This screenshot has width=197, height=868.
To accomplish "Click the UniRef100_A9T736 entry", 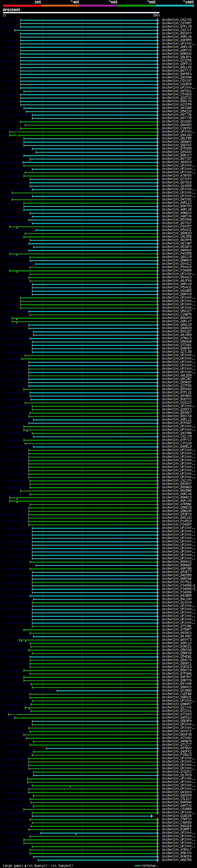I will pyautogui.click(x=177, y=115).
